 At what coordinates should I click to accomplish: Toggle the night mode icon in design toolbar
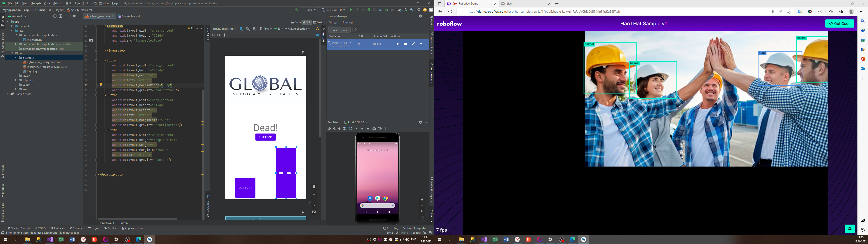coord(255,29)
